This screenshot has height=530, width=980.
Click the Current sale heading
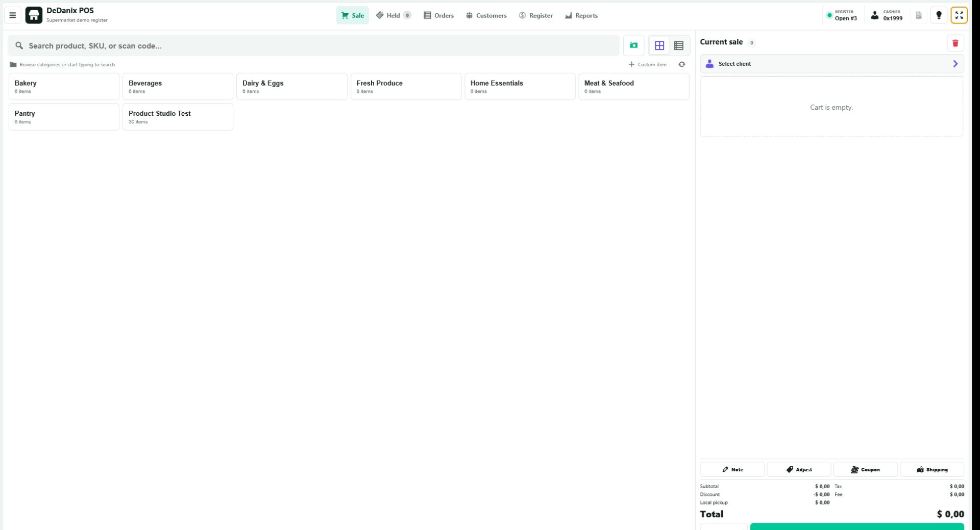pos(721,42)
